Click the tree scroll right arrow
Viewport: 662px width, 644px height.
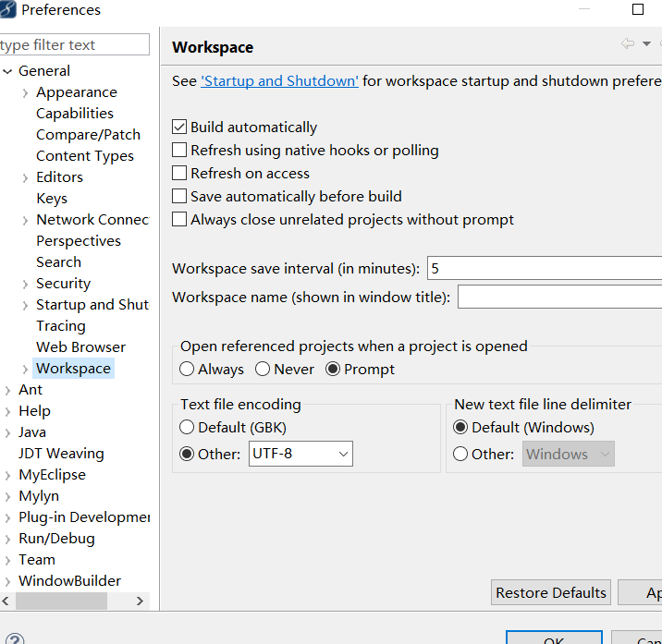tap(140, 601)
